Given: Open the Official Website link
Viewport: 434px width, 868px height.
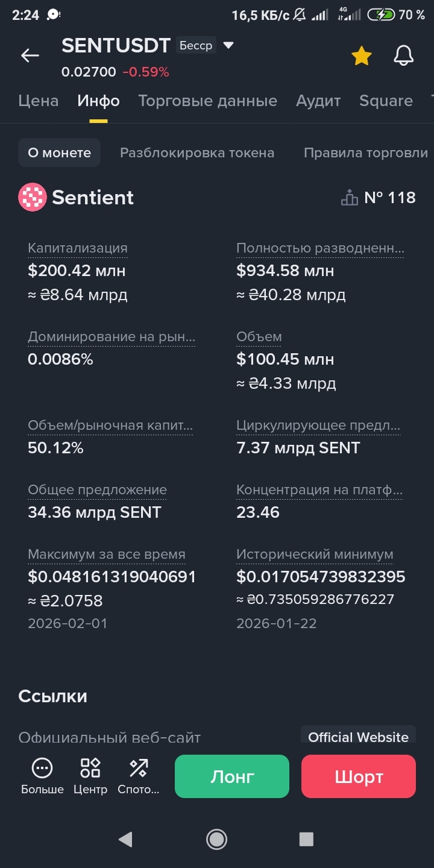Looking at the screenshot, I should (x=358, y=737).
